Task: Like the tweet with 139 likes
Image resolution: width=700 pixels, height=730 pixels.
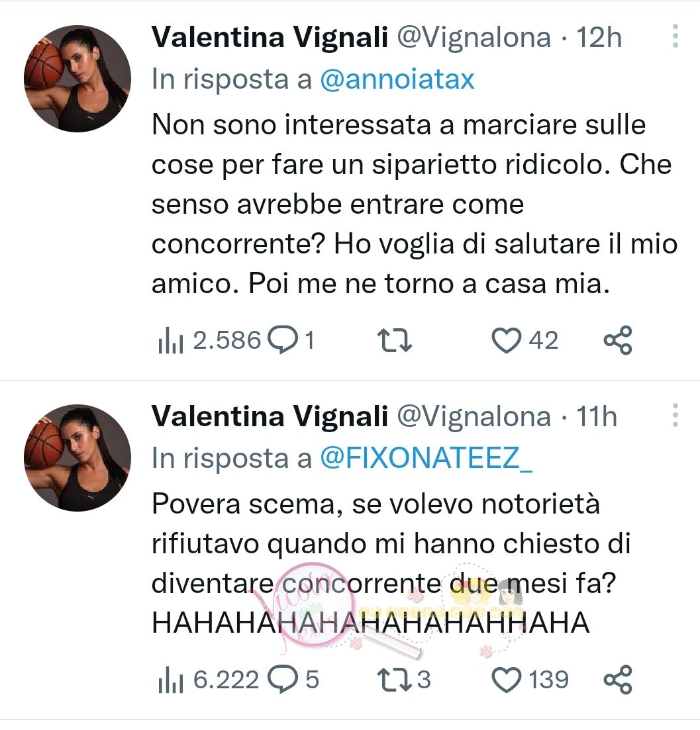Action: (x=530, y=680)
